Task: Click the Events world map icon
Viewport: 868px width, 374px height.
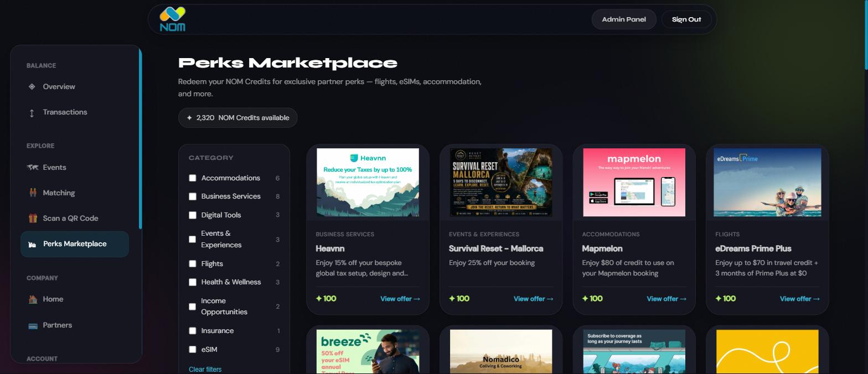Action: [x=33, y=167]
